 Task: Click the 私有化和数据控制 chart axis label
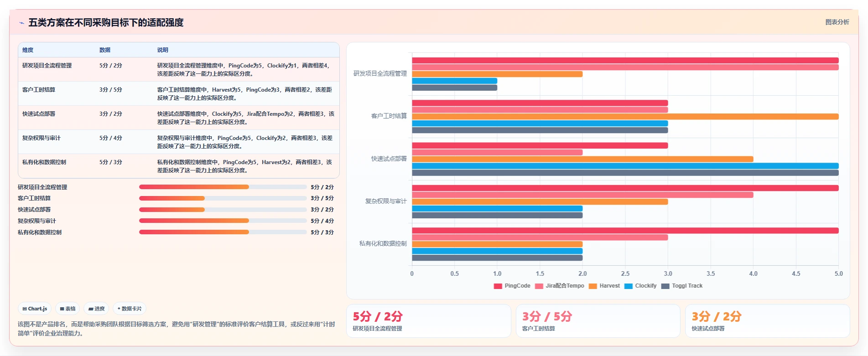pos(383,244)
